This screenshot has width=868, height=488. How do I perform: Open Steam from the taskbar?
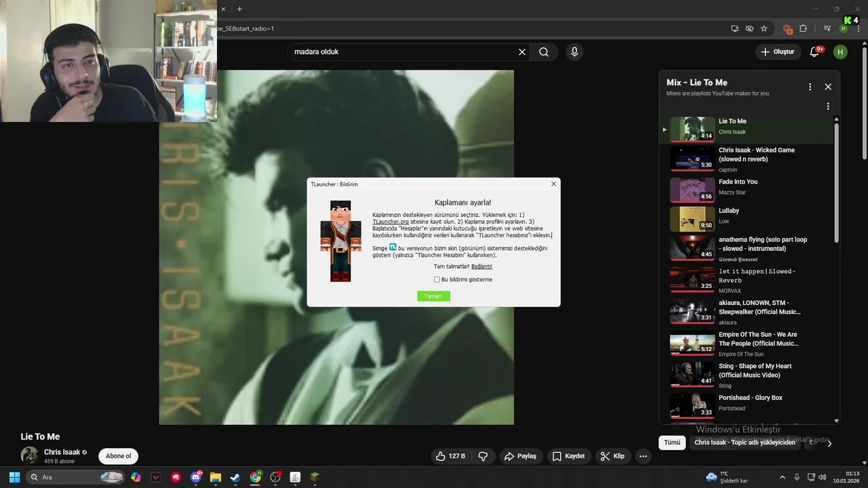tap(235, 477)
